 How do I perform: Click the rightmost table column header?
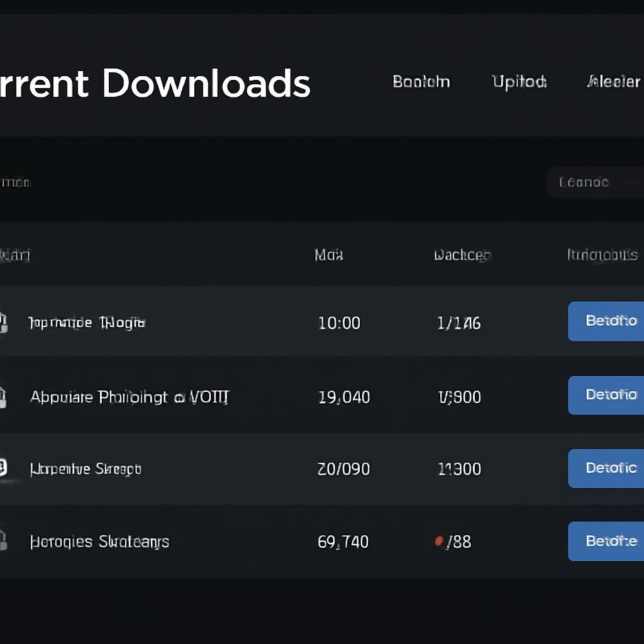[602, 255]
